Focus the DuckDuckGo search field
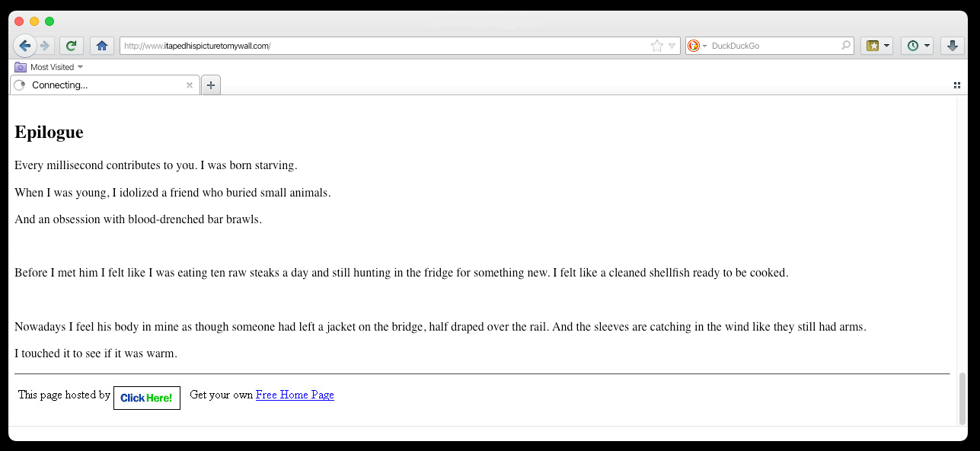 point(774,46)
